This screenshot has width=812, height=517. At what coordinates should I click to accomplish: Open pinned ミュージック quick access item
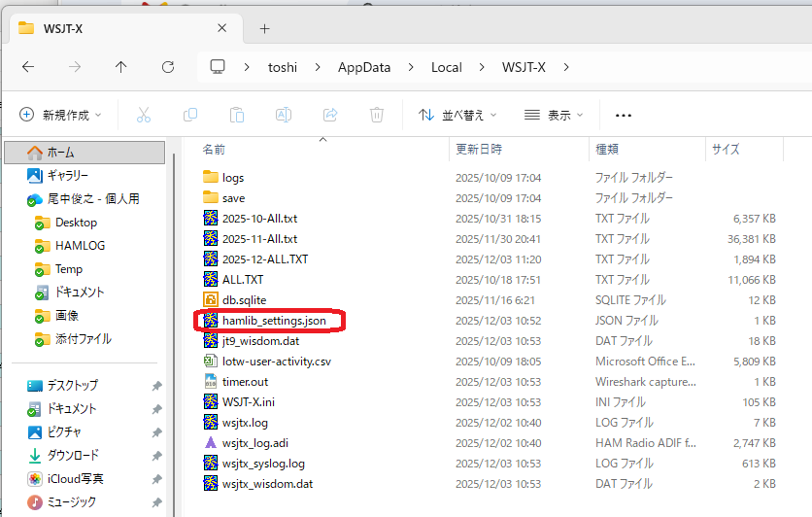(72, 502)
